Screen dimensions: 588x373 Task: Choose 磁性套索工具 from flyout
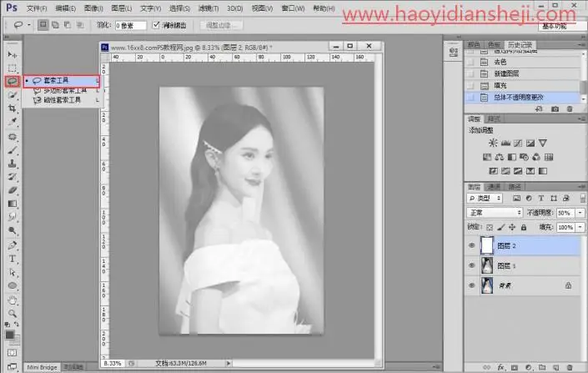pyautogui.click(x=63, y=100)
